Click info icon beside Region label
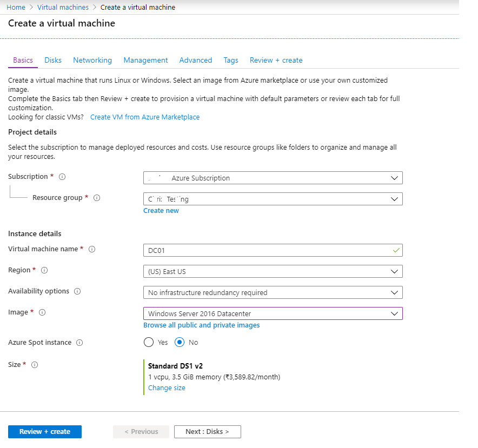This screenshot has width=478, height=448. pos(44,270)
